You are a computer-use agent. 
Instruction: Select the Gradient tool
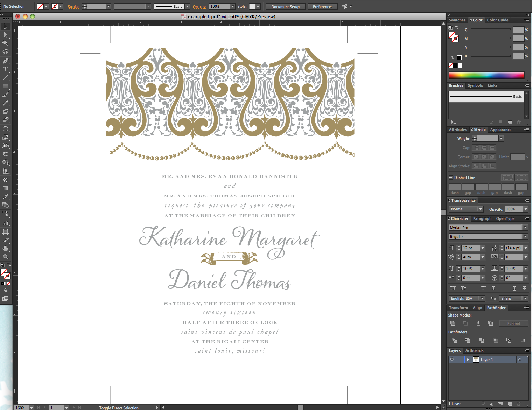tap(6, 188)
